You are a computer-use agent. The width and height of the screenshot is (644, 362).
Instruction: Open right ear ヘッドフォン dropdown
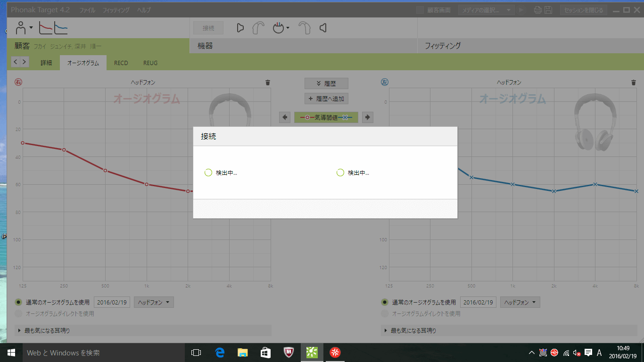click(x=154, y=302)
